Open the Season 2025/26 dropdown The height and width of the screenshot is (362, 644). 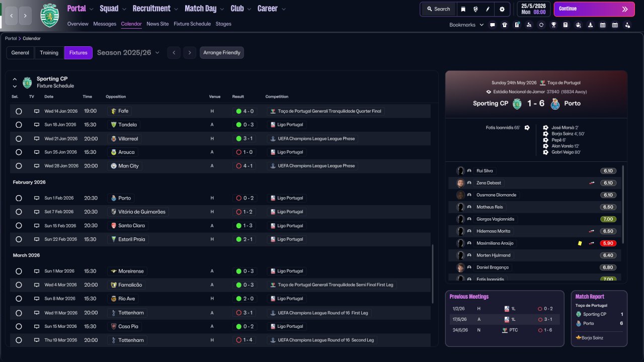click(x=128, y=53)
